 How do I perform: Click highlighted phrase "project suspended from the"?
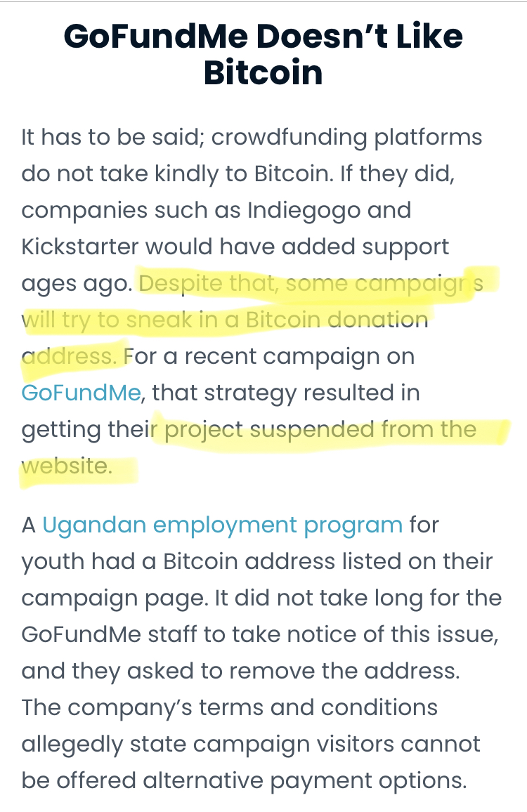(320, 430)
